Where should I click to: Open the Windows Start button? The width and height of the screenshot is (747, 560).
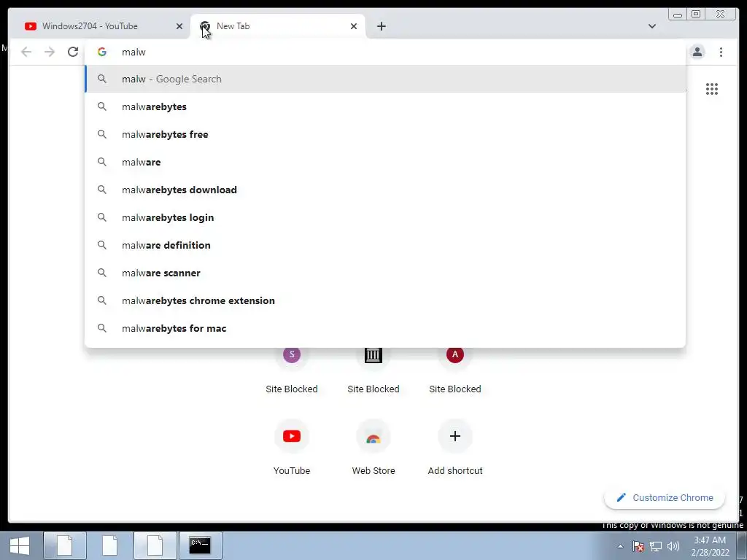tap(20, 545)
